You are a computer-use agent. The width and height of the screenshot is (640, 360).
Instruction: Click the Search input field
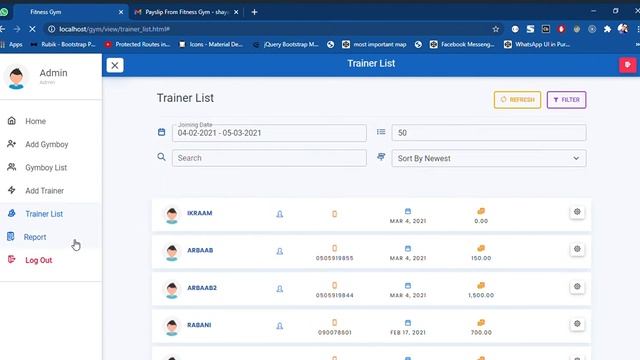[x=269, y=158]
